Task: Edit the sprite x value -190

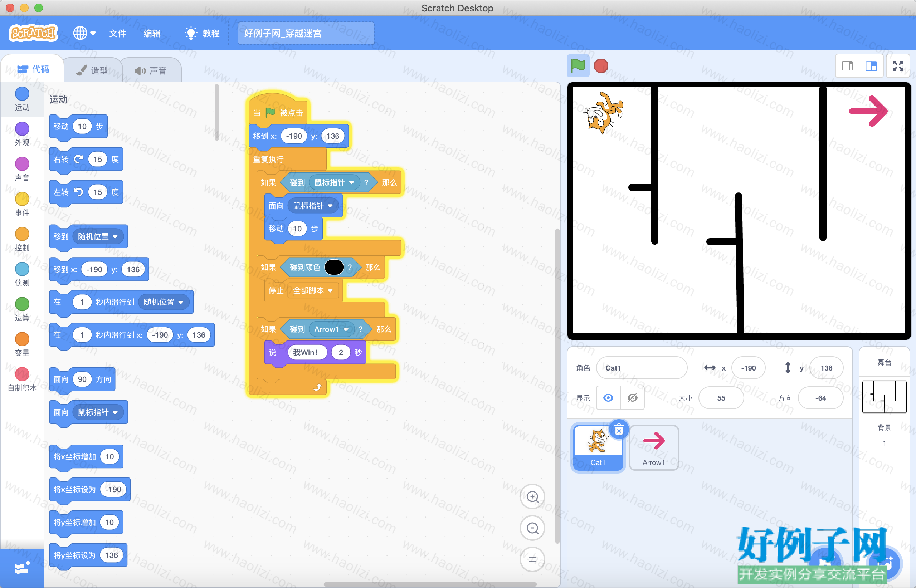Action: (x=748, y=368)
